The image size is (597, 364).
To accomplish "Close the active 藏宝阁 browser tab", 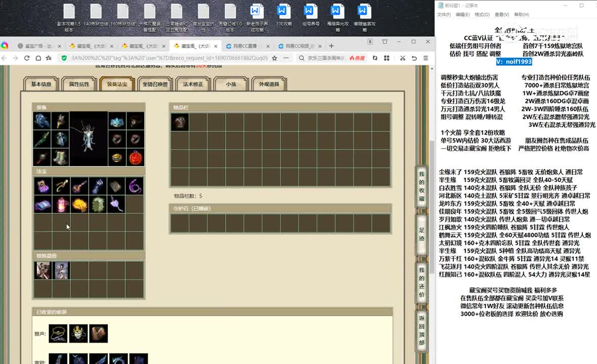I will [216, 46].
